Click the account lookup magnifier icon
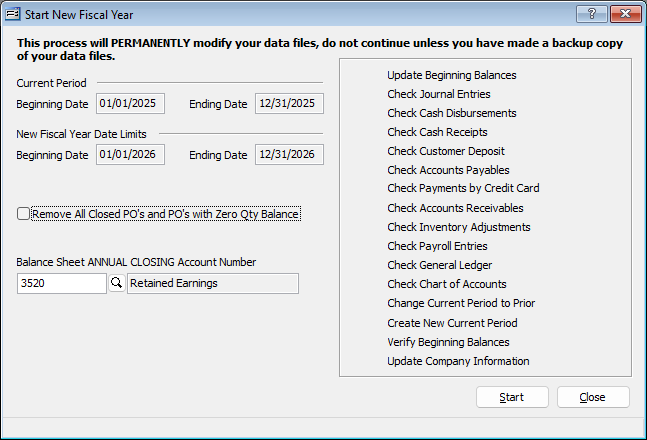The height and width of the screenshot is (440, 647). tap(116, 284)
